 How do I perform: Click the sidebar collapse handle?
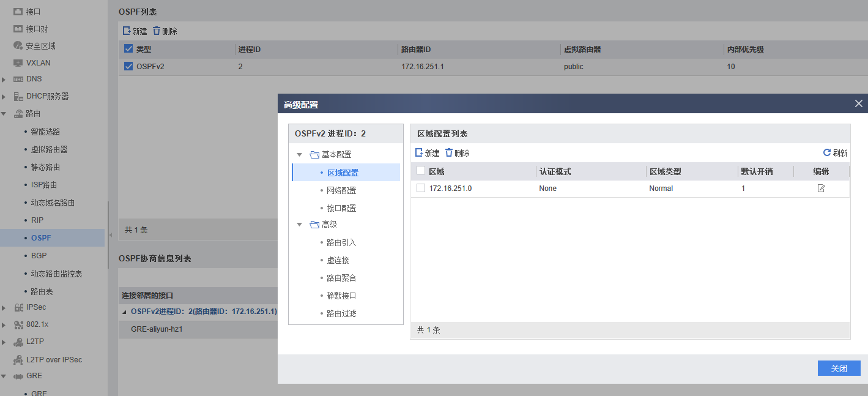(111, 235)
